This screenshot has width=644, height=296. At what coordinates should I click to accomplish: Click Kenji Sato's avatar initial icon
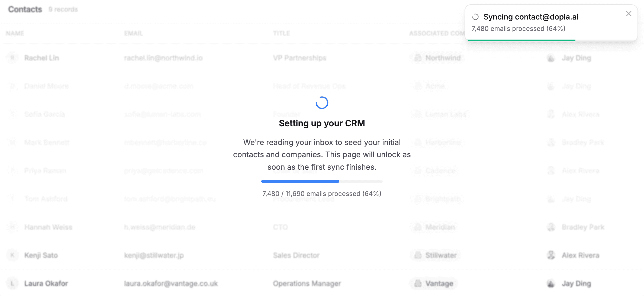pos(12,255)
